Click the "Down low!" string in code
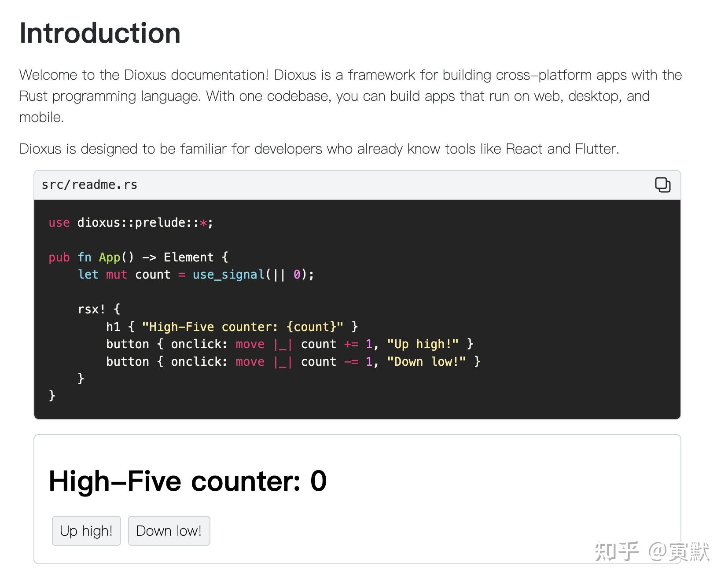The width and height of the screenshot is (728, 581). click(427, 361)
